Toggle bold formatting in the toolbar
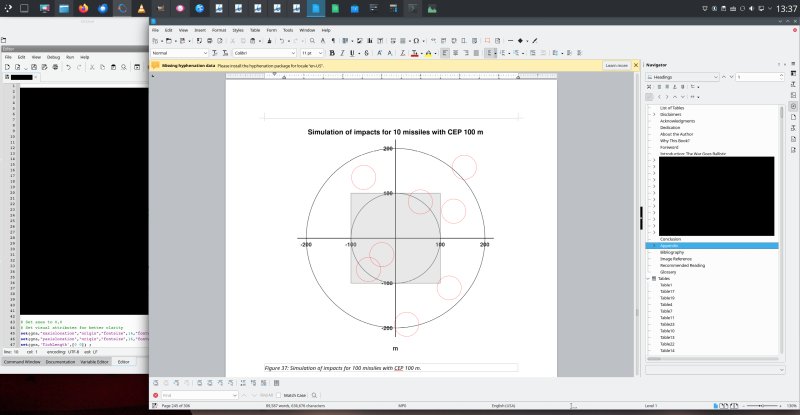The width and height of the screenshot is (800, 415). pos(344,52)
